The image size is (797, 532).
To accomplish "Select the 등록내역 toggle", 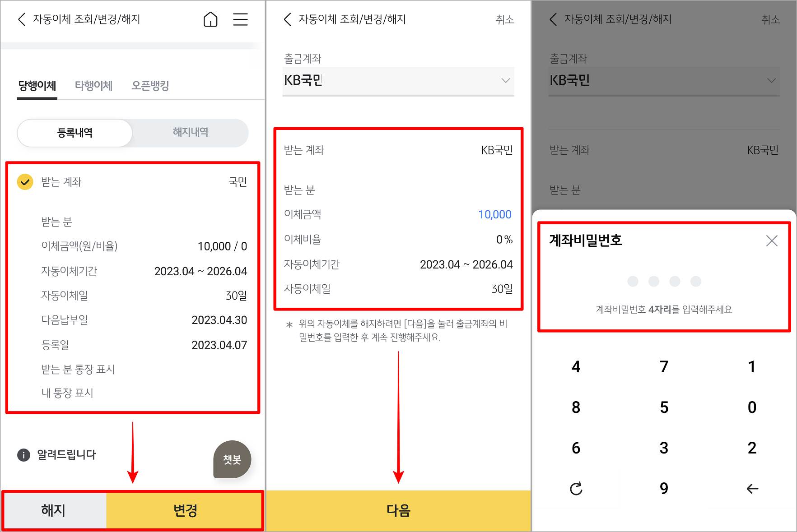I will pyautogui.click(x=75, y=133).
